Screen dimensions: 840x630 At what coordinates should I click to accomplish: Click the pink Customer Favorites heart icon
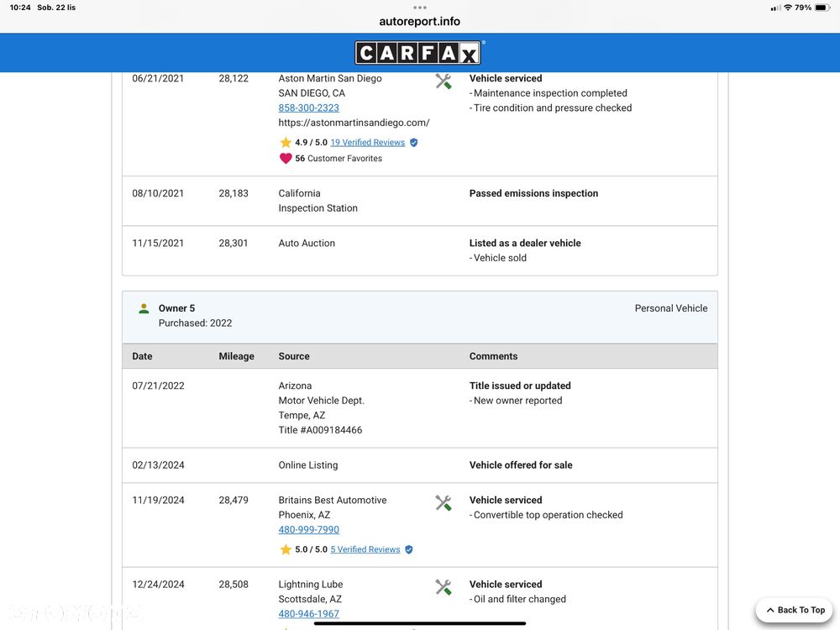point(286,158)
